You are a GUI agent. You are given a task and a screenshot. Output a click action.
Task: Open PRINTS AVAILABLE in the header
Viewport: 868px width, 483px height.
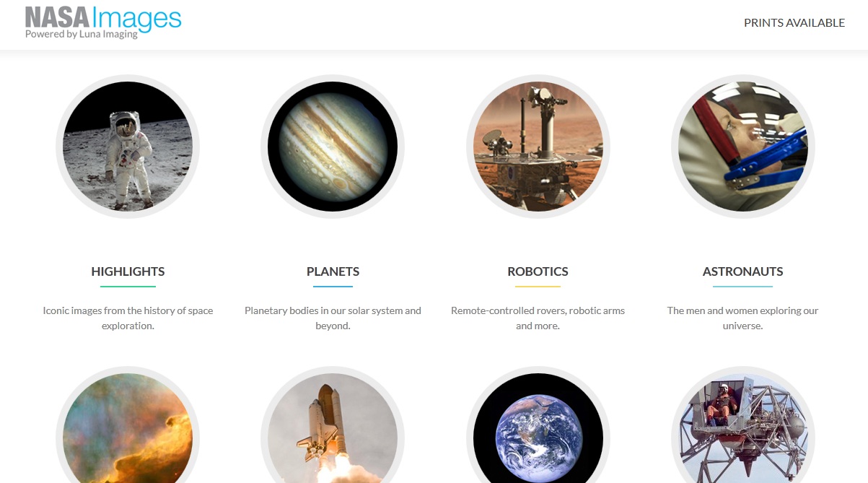pos(794,23)
